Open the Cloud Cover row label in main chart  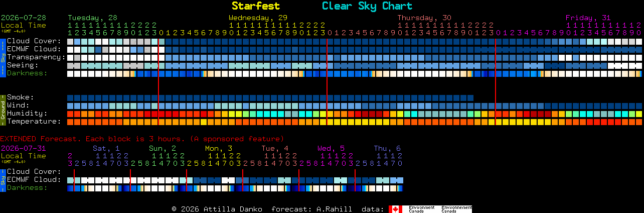click(x=34, y=41)
